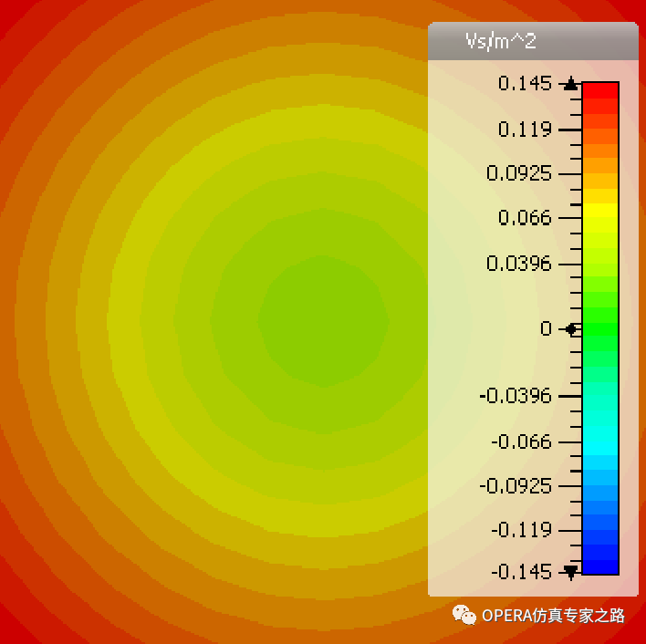Click the zero marker on the color scale
The height and width of the screenshot is (644, 646).
pos(571,329)
